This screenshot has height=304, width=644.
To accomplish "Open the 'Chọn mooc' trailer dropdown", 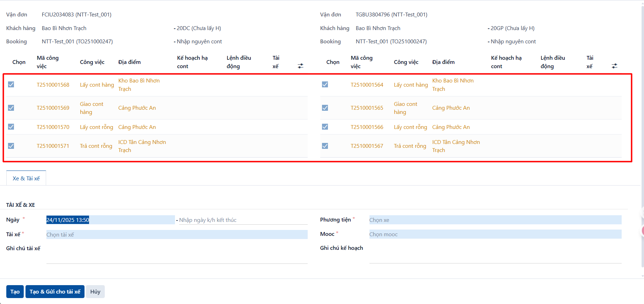I will [x=495, y=234].
